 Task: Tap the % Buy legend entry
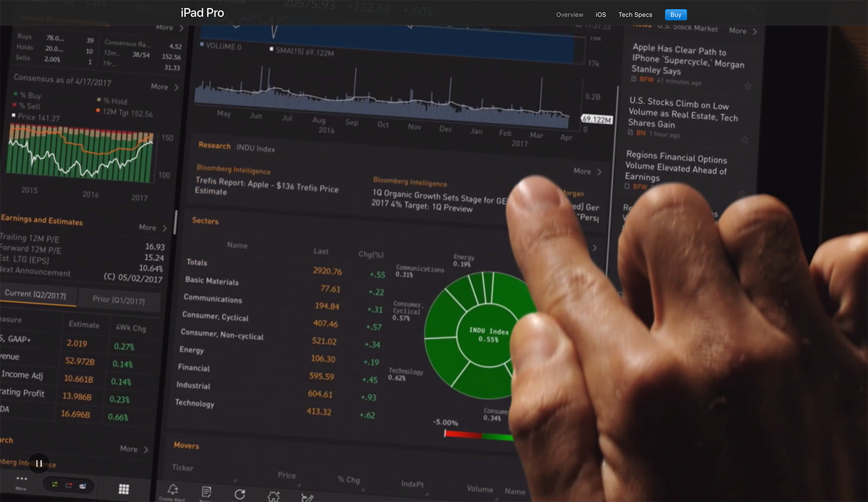pos(27,95)
